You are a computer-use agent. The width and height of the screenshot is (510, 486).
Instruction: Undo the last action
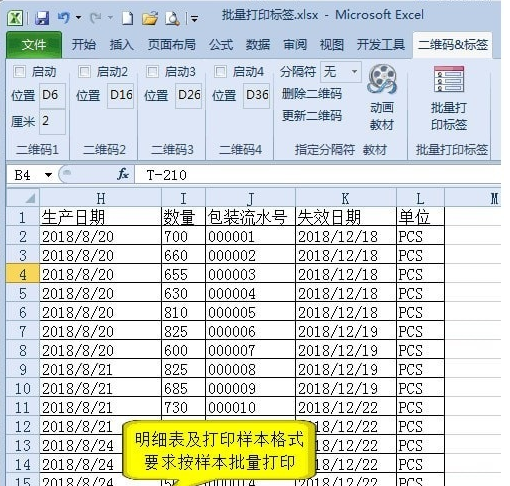pos(64,18)
